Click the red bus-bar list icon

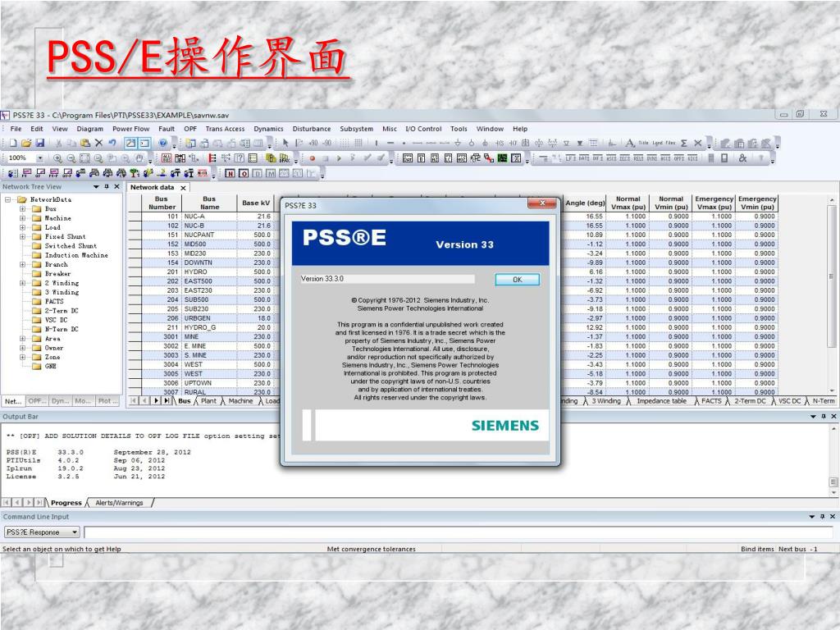click(x=212, y=158)
